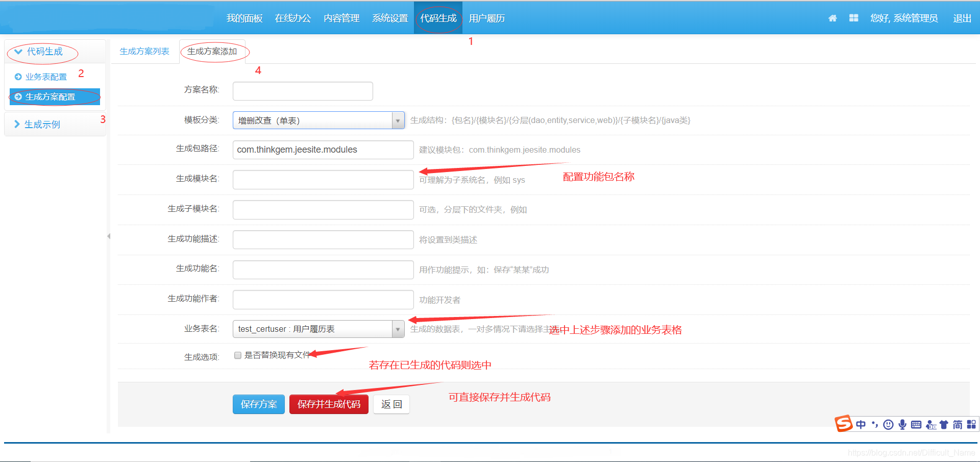The height and width of the screenshot is (462, 980).
Task: Open the skin shirt icon on Sogou bar
Action: [x=944, y=425]
